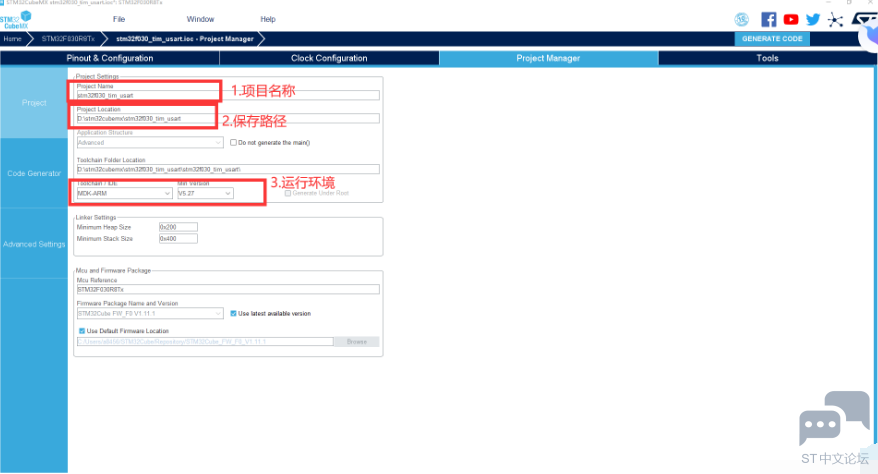The width and height of the screenshot is (878, 474).
Task: Select the Project Manager tab
Action: click(x=548, y=58)
